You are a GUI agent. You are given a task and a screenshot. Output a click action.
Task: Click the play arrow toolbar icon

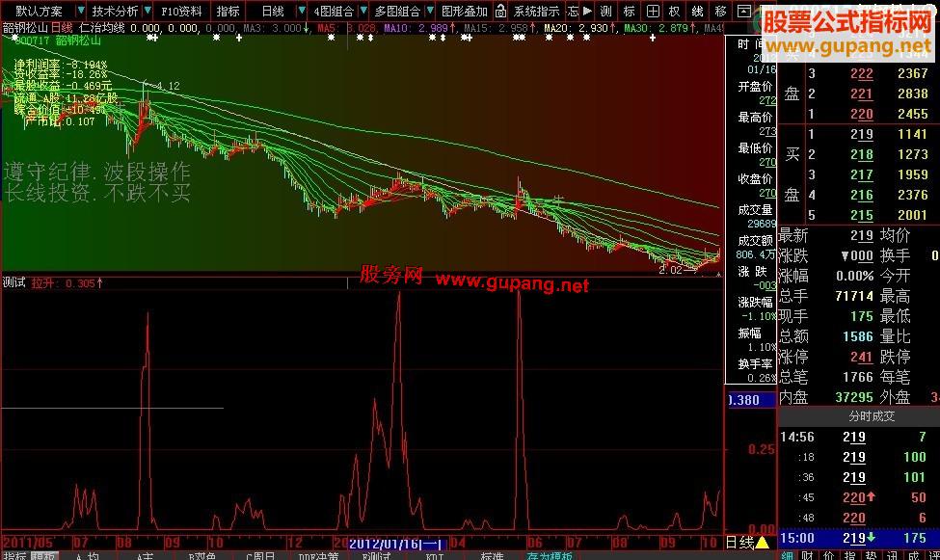pos(587,11)
